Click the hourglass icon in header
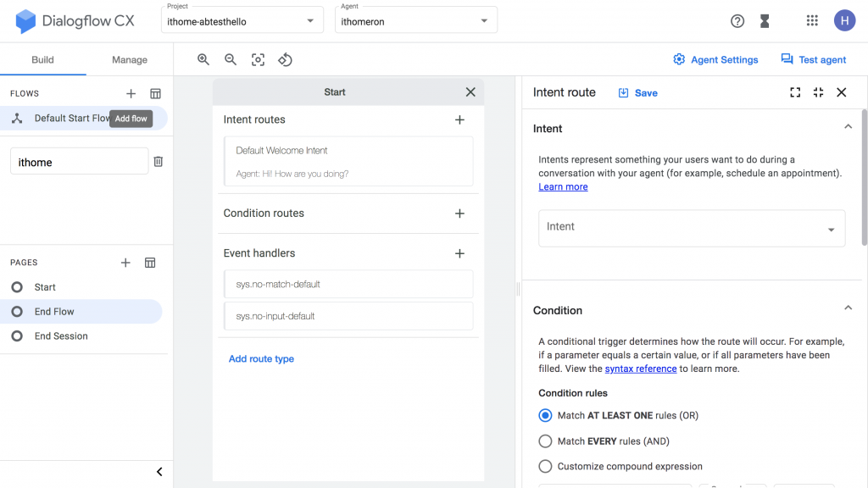Screen dimensions: 868x488 click(x=765, y=21)
